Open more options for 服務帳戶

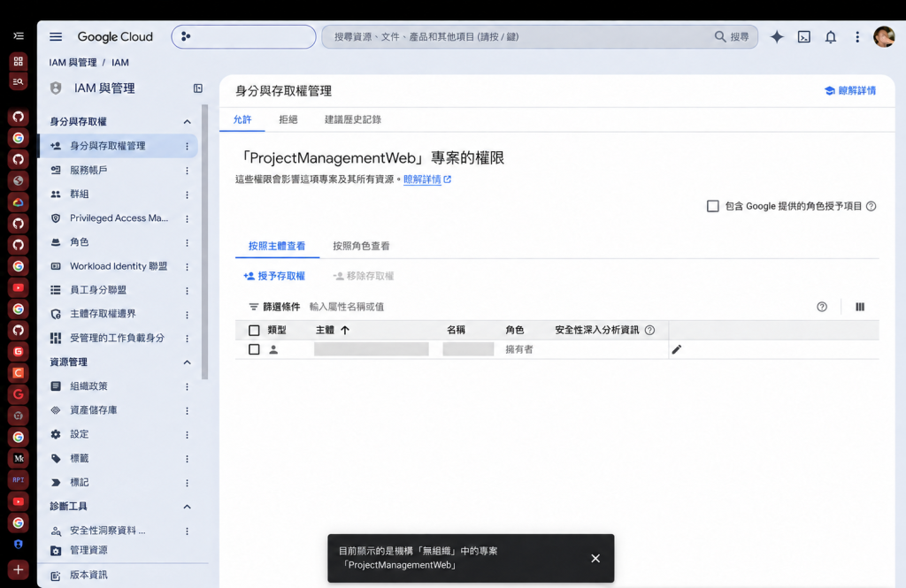pyautogui.click(x=187, y=171)
